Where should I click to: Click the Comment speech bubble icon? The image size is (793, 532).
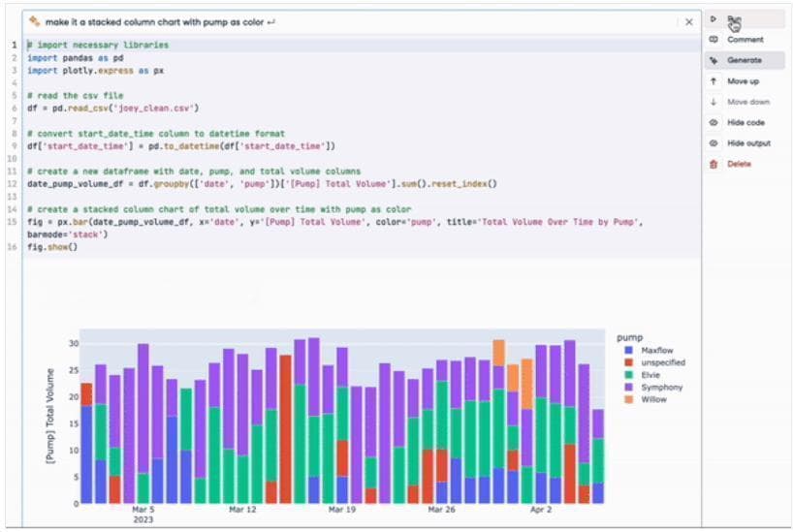click(714, 40)
